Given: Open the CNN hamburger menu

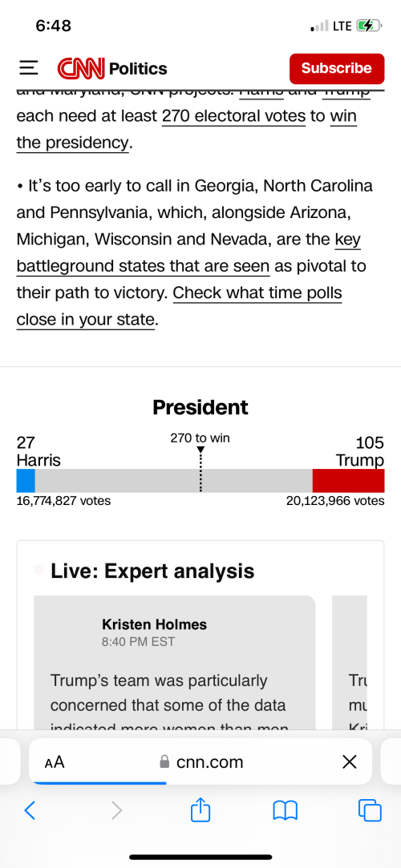Looking at the screenshot, I should click(x=29, y=69).
